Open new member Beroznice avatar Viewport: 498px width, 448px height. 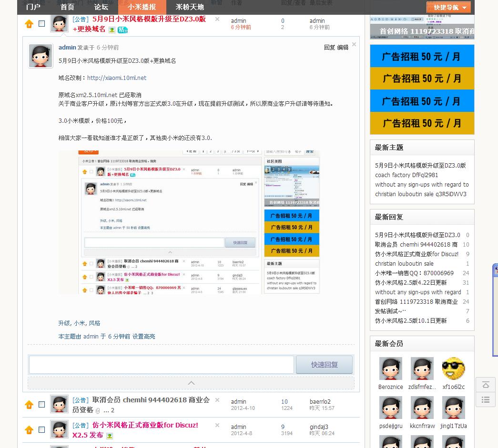(391, 368)
